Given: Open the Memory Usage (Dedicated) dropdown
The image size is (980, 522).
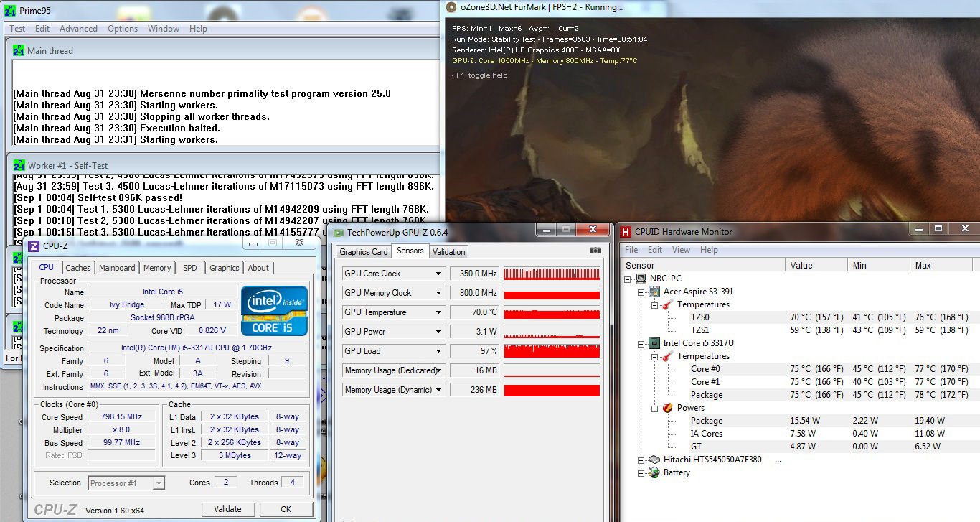Looking at the screenshot, I should (x=439, y=370).
